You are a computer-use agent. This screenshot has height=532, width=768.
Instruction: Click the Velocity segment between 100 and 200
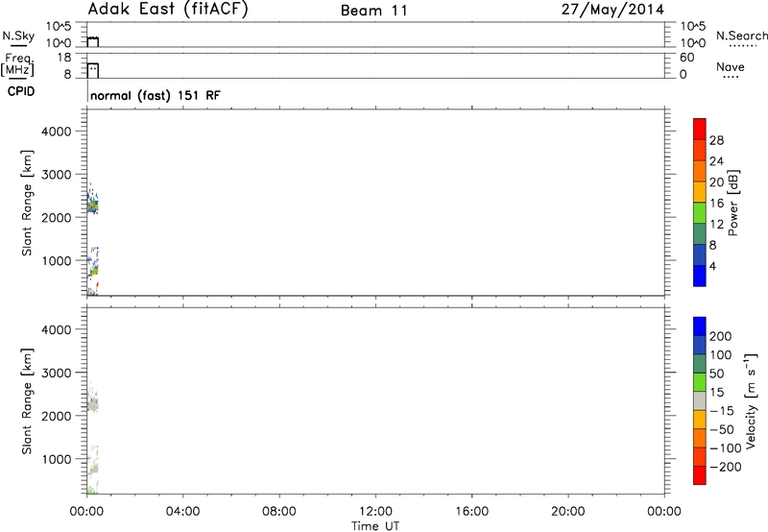(700, 345)
